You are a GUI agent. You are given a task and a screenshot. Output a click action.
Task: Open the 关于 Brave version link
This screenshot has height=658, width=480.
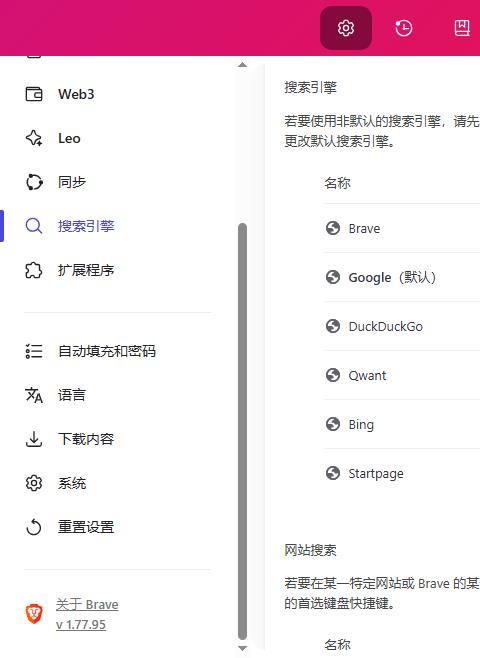[x=87, y=614]
